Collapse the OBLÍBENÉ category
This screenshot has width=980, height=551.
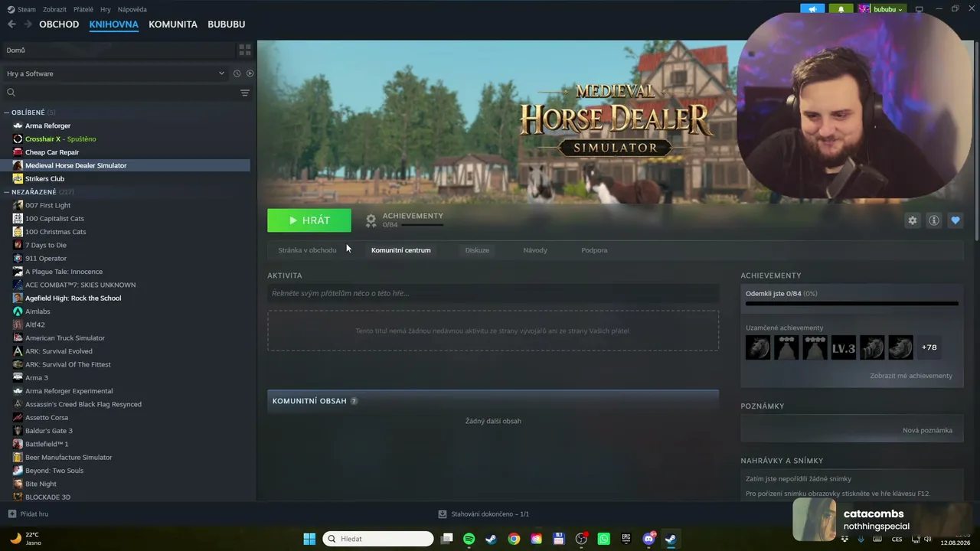tap(7, 112)
